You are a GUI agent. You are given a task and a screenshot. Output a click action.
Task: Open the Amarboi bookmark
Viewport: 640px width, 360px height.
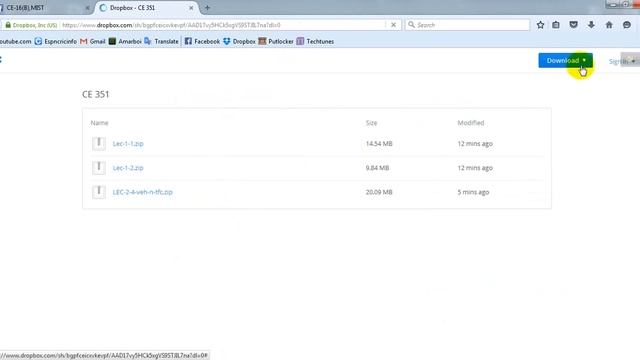[125, 41]
